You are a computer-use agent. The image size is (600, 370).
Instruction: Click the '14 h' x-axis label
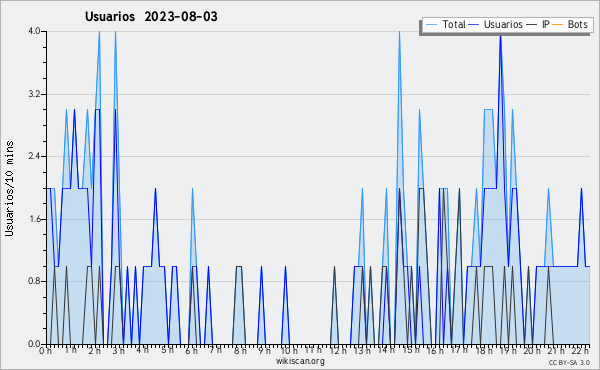click(386, 350)
